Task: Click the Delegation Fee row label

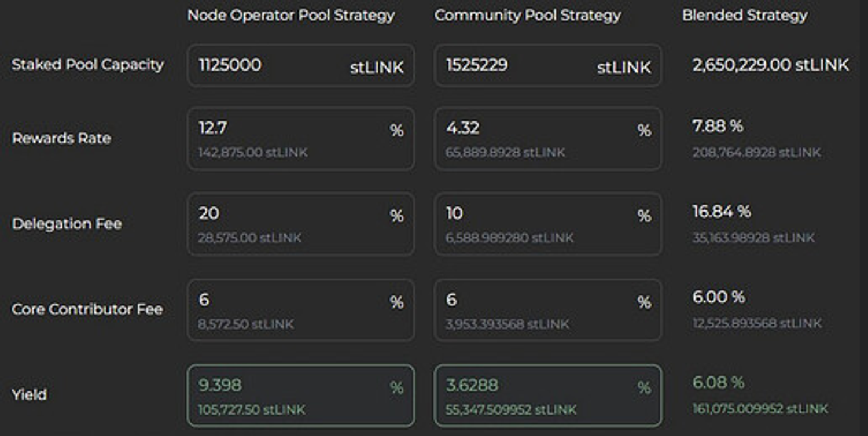Action: (67, 224)
